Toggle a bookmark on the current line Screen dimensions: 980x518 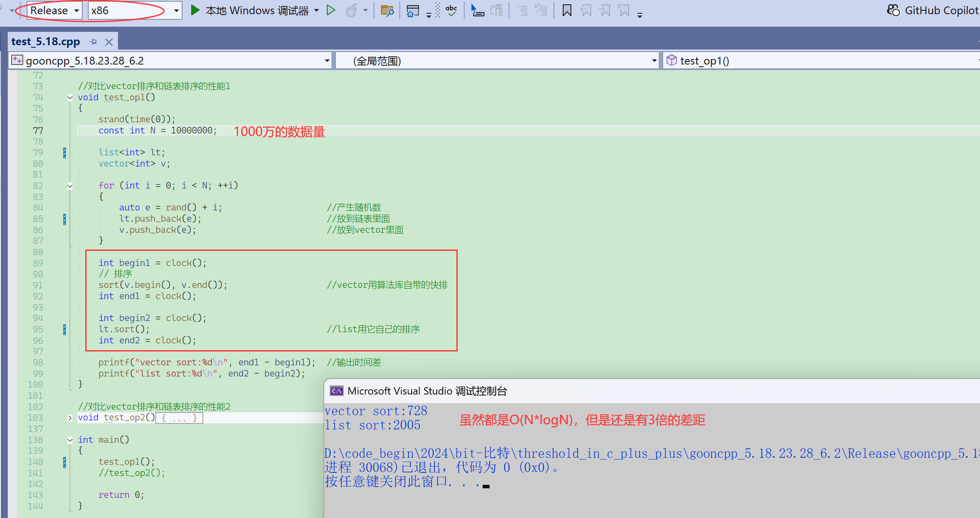[x=567, y=10]
